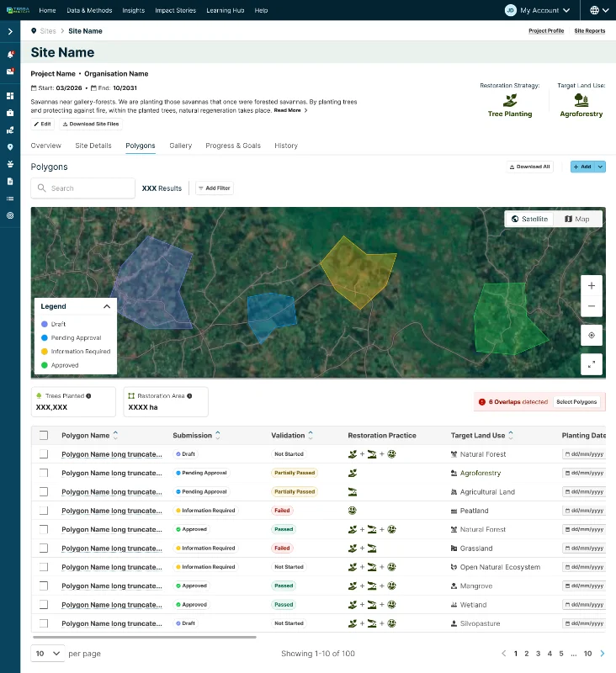Viewport: 616px width, 673px height.
Task: Open the dashboard grid icon in sidebar
Action: (10, 96)
